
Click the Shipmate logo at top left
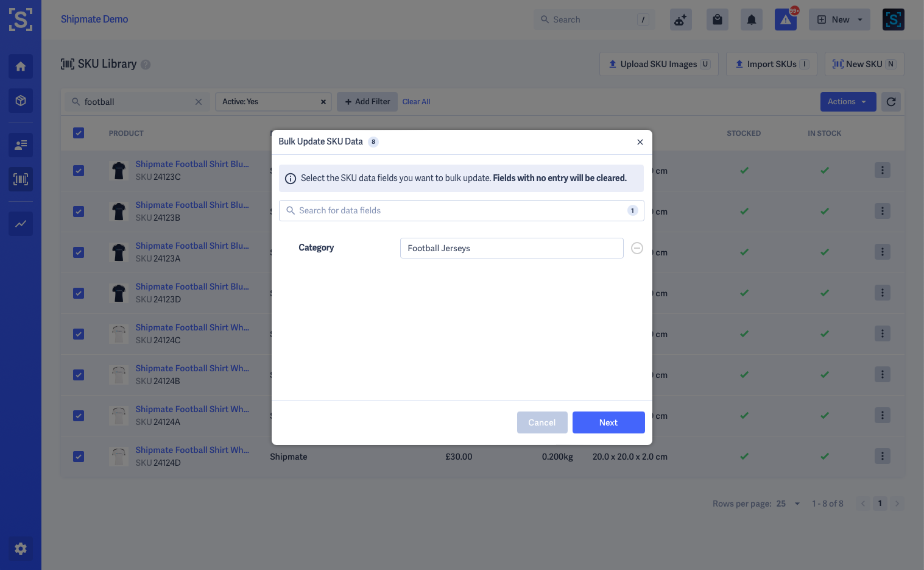click(21, 20)
